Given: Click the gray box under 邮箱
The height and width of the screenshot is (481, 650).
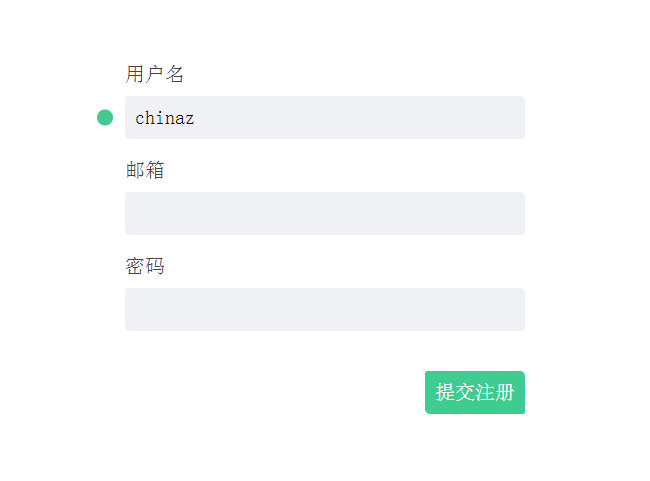Looking at the screenshot, I should (324, 213).
